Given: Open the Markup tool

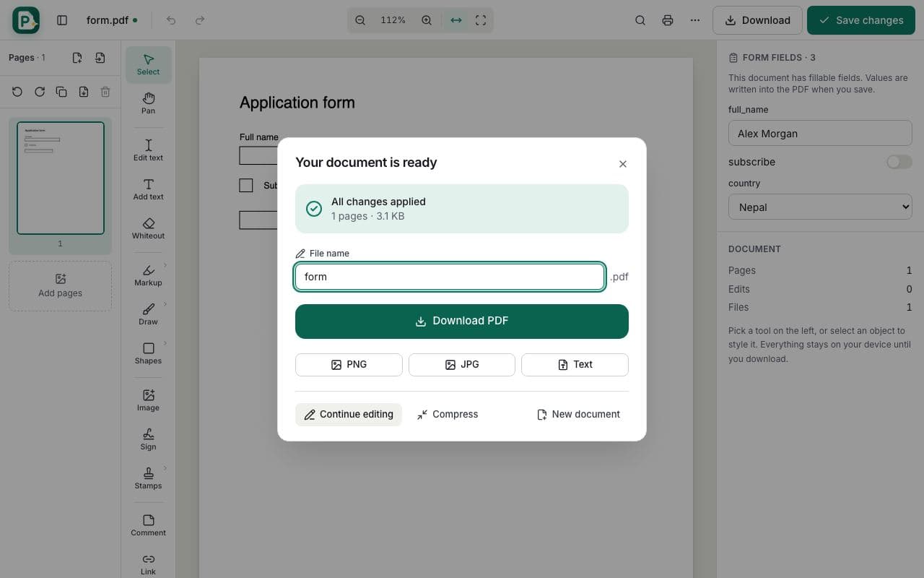Looking at the screenshot, I should (x=148, y=275).
